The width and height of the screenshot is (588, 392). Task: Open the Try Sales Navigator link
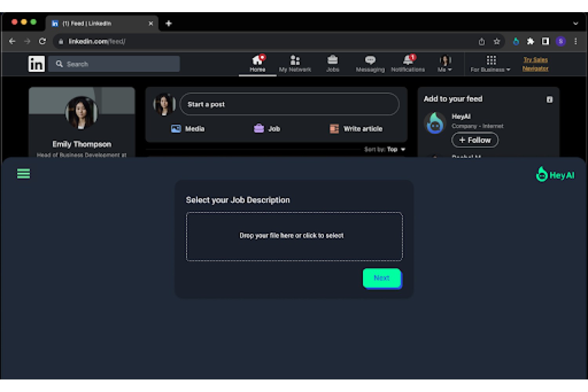(x=535, y=64)
